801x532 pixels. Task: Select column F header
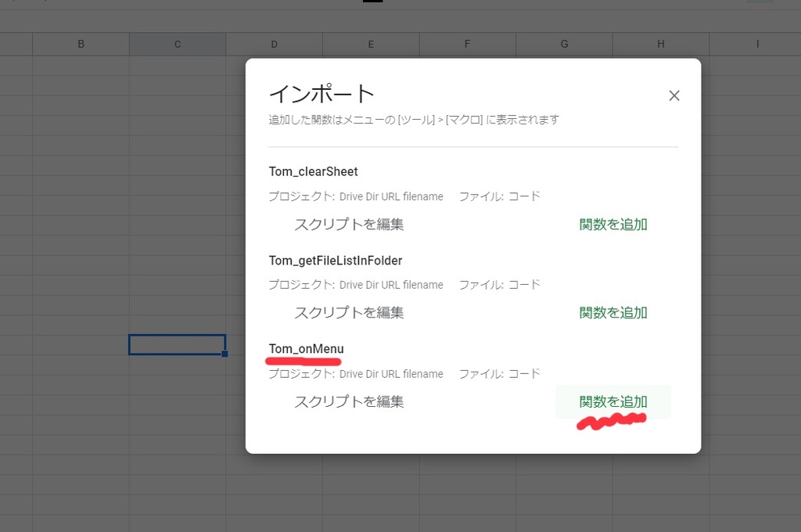468,45
